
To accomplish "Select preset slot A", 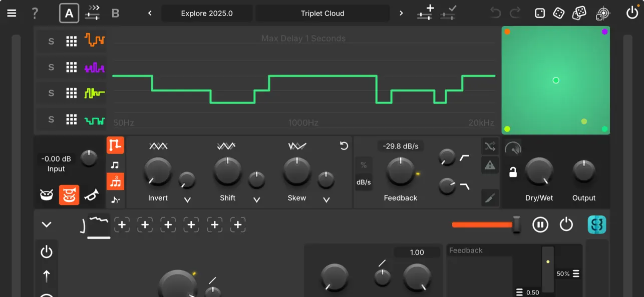I will click(69, 13).
